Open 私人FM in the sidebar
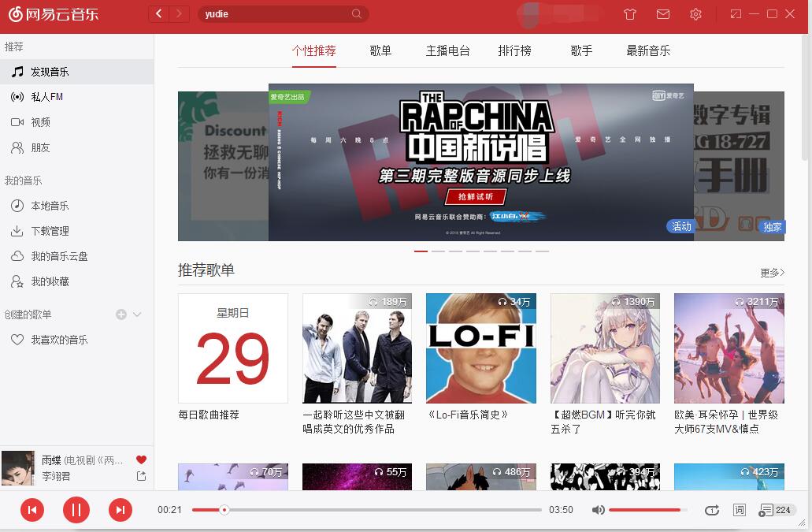Viewport: 812px width, 532px height. coord(76,97)
